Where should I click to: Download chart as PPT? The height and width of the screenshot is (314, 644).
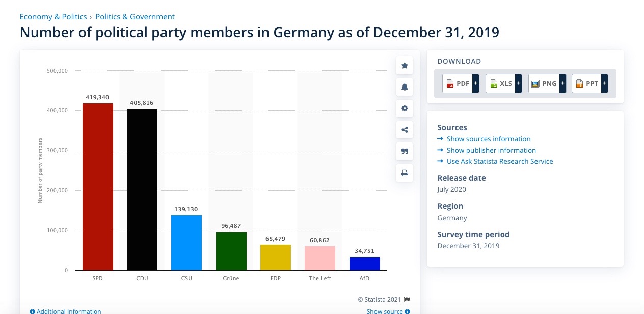click(589, 83)
